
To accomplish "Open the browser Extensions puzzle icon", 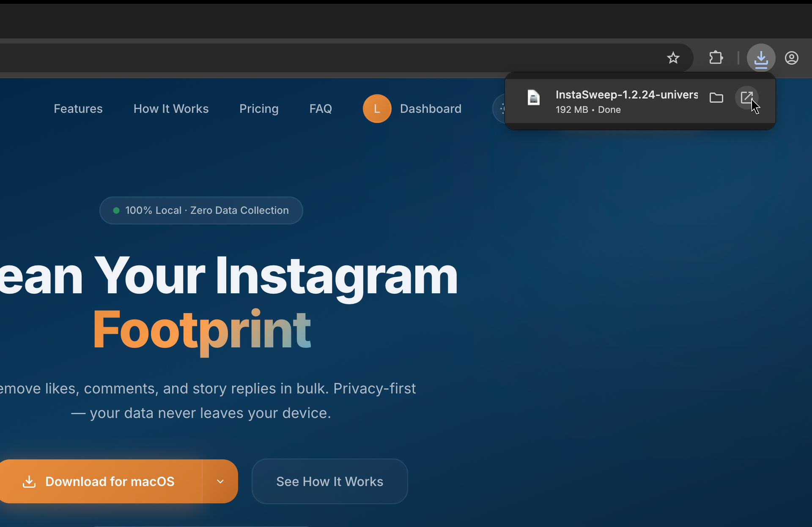I will coord(716,58).
